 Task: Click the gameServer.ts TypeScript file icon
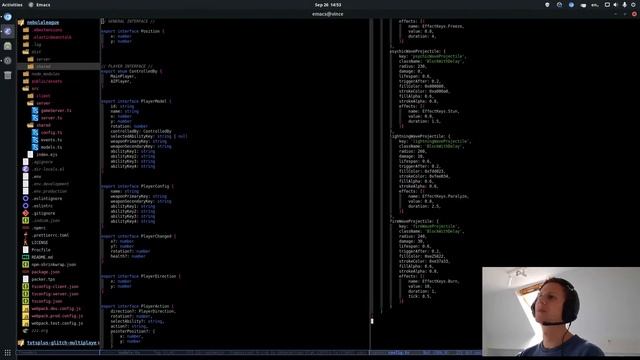(35, 111)
